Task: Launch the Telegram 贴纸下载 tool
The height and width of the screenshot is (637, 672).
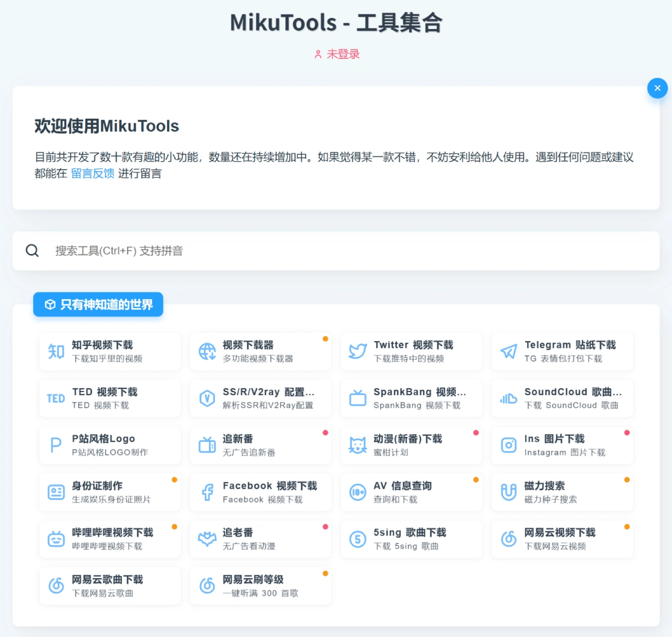Action: pyautogui.click(x=562, y=351)
